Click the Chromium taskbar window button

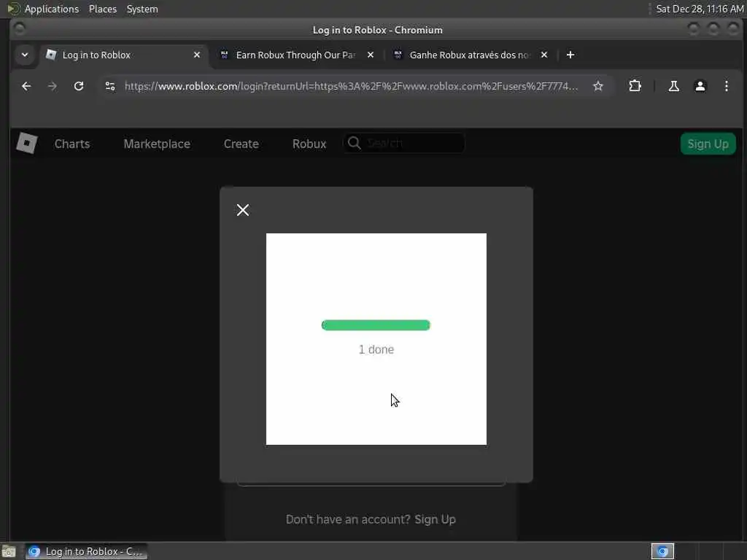(x=86, y=551)
